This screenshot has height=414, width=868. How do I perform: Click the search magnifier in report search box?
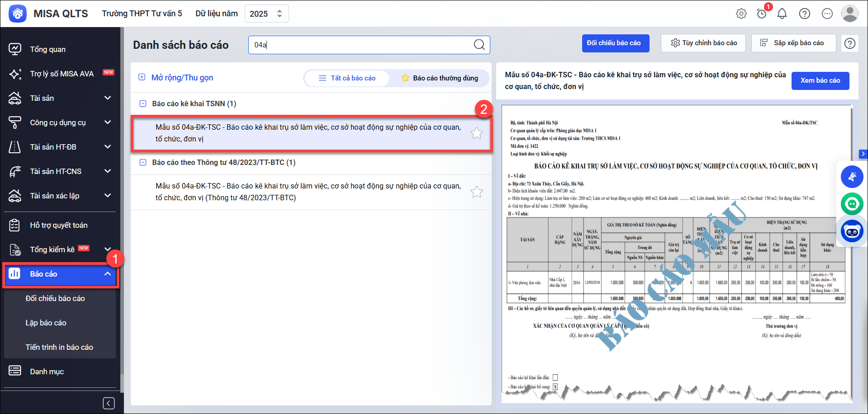(x=479, y=44)
